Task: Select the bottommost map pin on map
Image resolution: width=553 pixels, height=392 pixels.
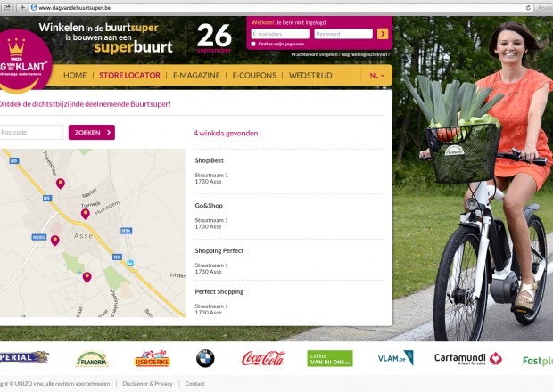Action: pos(87,277)
